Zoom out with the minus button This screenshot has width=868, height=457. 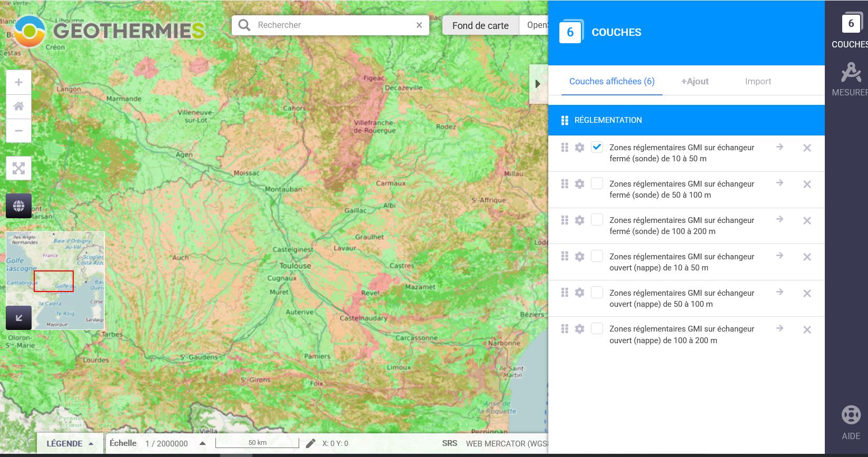point(18,131)
